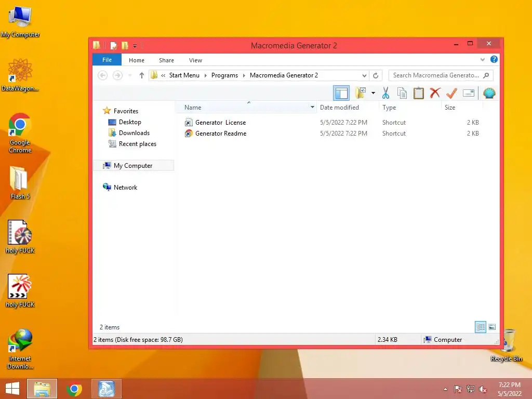This screenshot has height=399, width=532.
Task: Click the folder options toolbar icon
Action: (361, 92)
